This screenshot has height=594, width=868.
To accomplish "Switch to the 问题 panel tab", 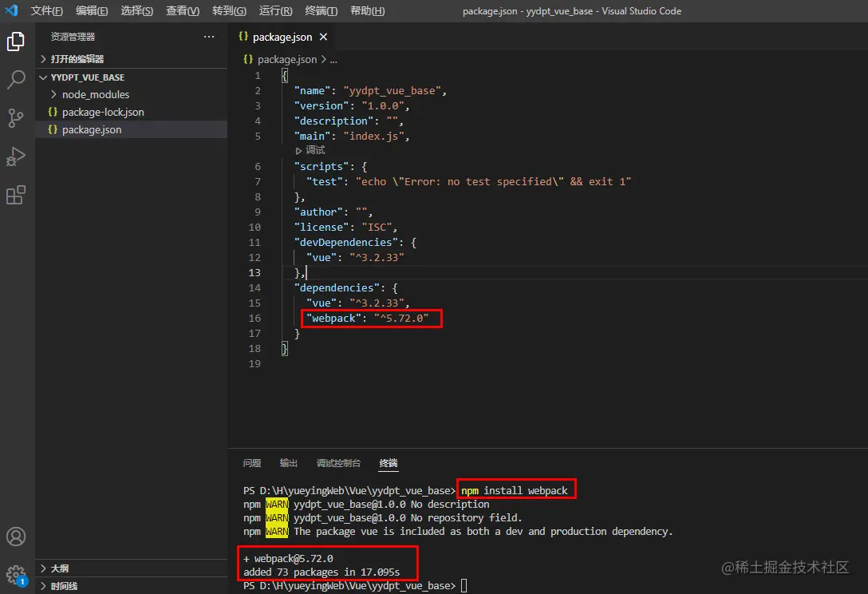I will (x=252, y=463).
